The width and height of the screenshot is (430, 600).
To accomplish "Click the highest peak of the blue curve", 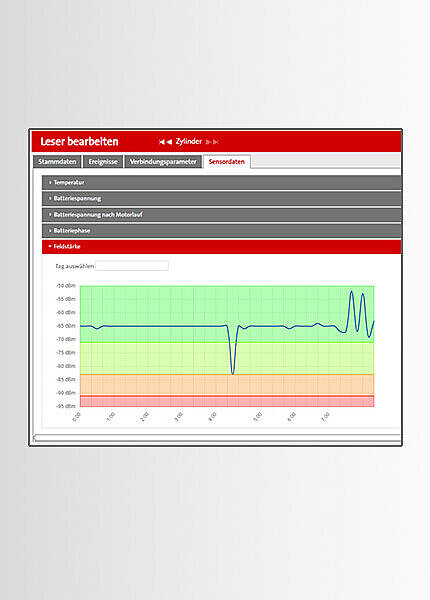I will pyautogui.click(x=352, y=292).
